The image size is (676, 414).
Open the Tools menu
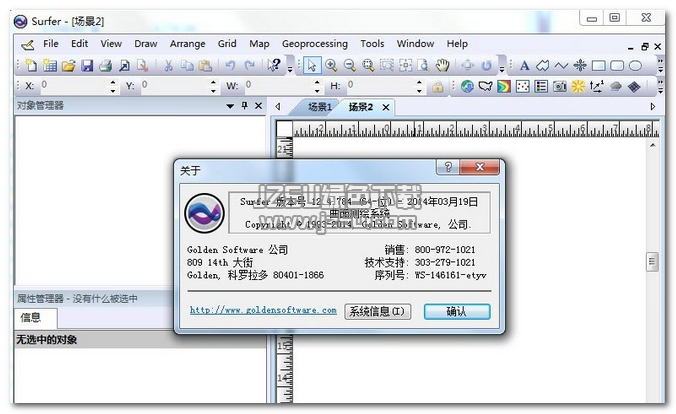[372, 44]
